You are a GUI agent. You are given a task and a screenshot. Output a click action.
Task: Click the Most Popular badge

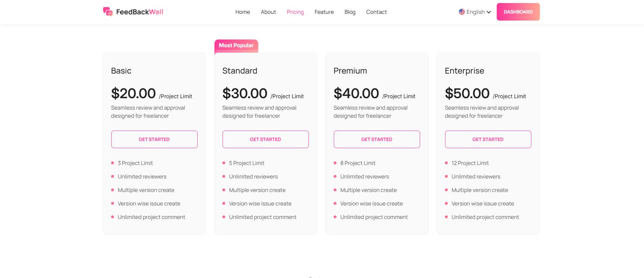(236, 46)
